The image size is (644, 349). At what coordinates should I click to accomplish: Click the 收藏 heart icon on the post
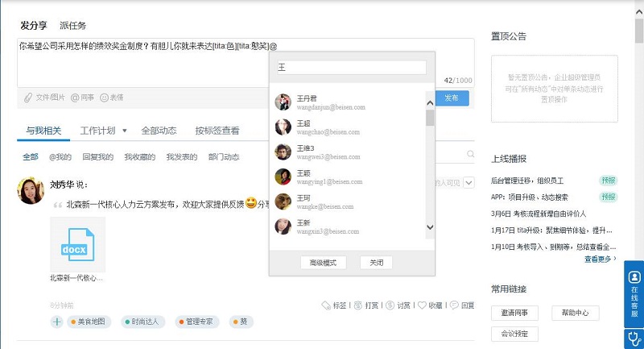422,305
